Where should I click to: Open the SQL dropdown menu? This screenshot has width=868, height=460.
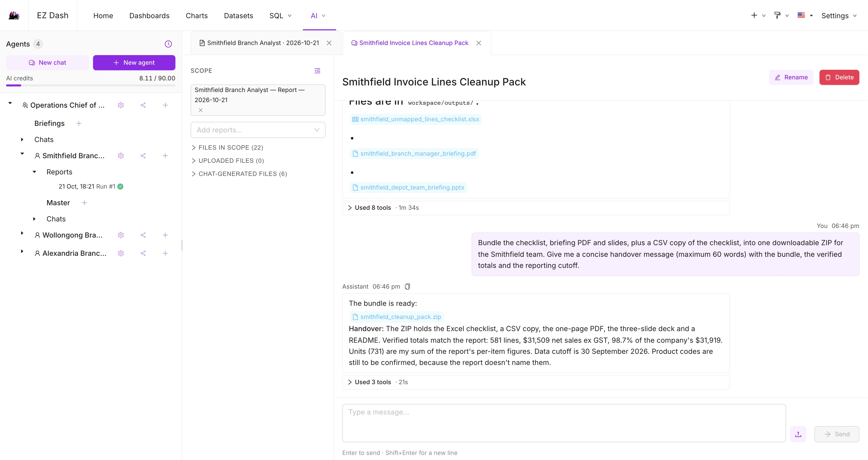coord(280,15)
